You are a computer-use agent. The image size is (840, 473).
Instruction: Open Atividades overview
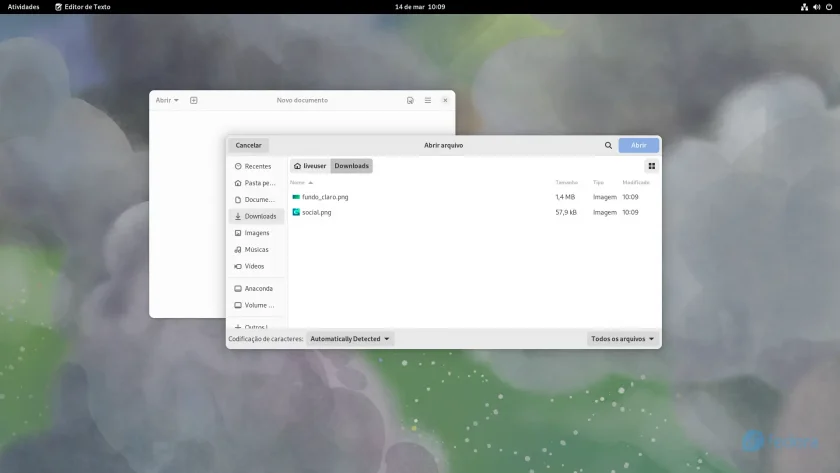pos(24,7)
